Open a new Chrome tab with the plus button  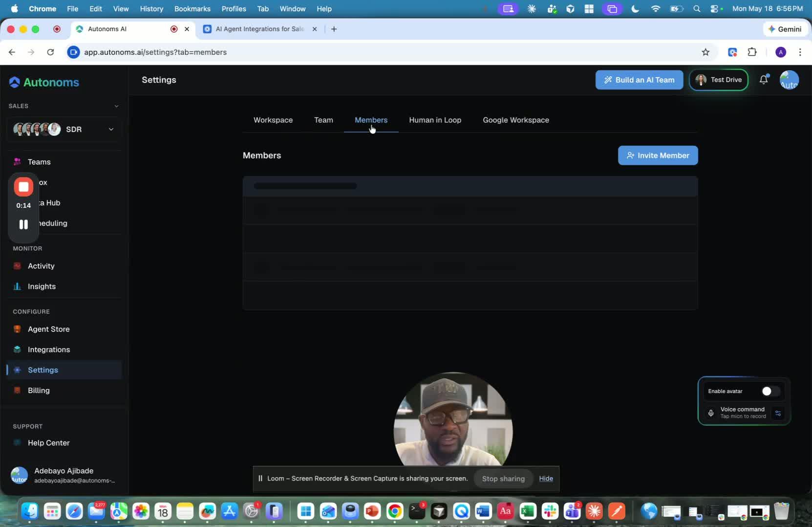pos(334,29)
